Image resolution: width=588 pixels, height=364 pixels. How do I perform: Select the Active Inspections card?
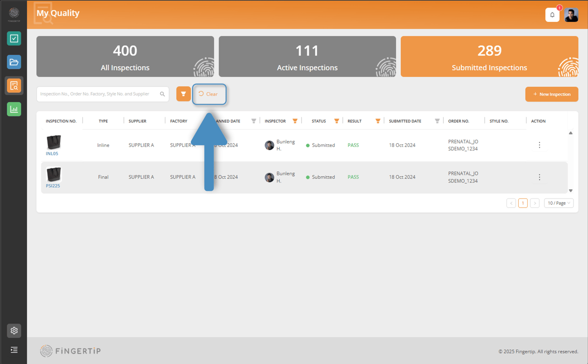[307, 56]
